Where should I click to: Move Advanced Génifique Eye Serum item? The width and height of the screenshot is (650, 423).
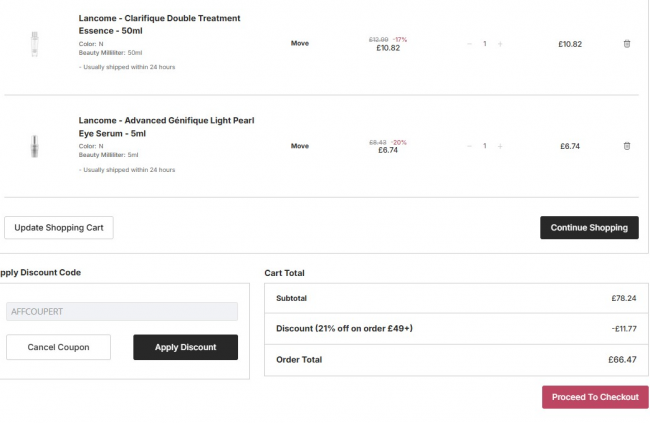[x=300, y=146]
